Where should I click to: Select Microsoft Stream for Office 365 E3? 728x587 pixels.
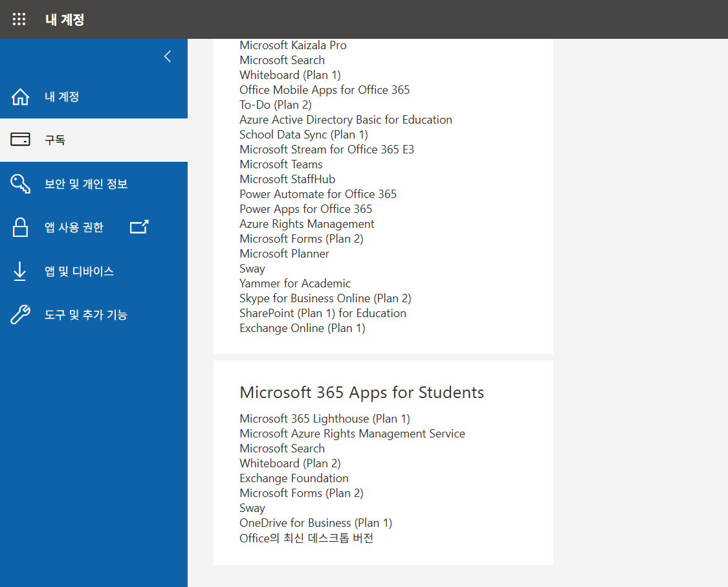click(x=327, y=149)
